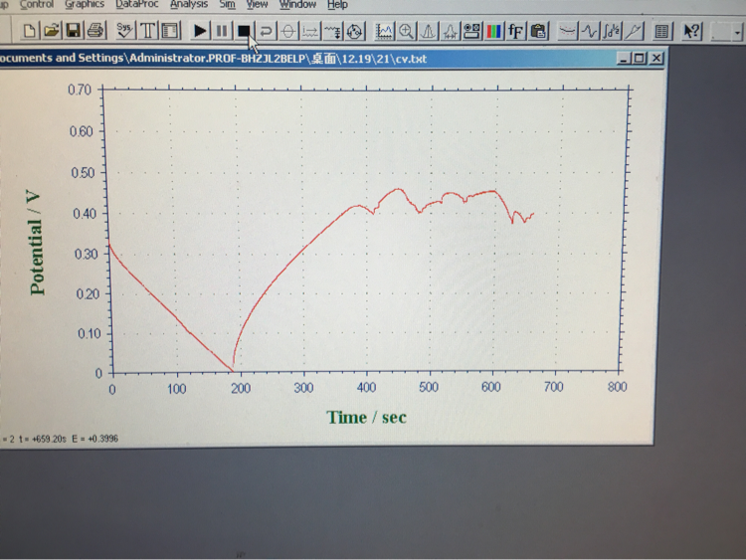Click the Zero Current circle icon

(x=287, y=32)
